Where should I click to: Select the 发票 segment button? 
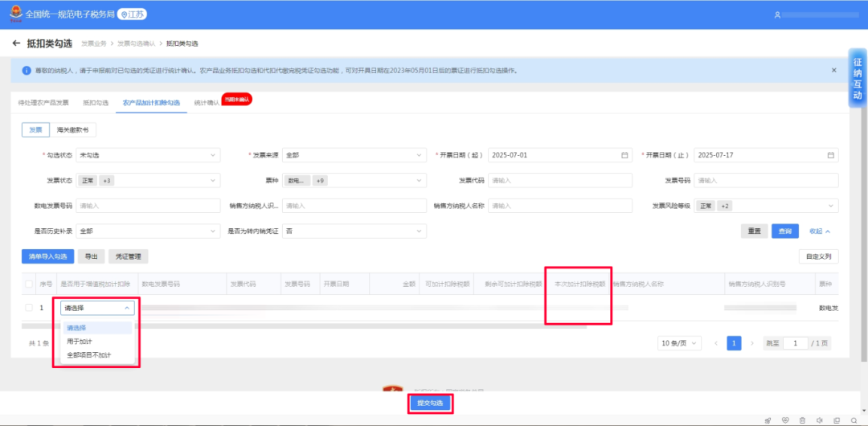(x=35, y=129)
